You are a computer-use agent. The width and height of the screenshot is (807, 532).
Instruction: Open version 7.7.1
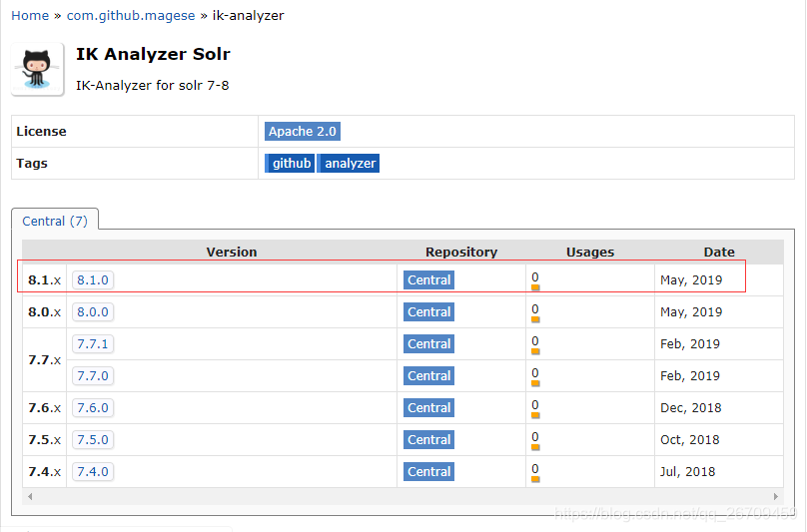(93, 343)
